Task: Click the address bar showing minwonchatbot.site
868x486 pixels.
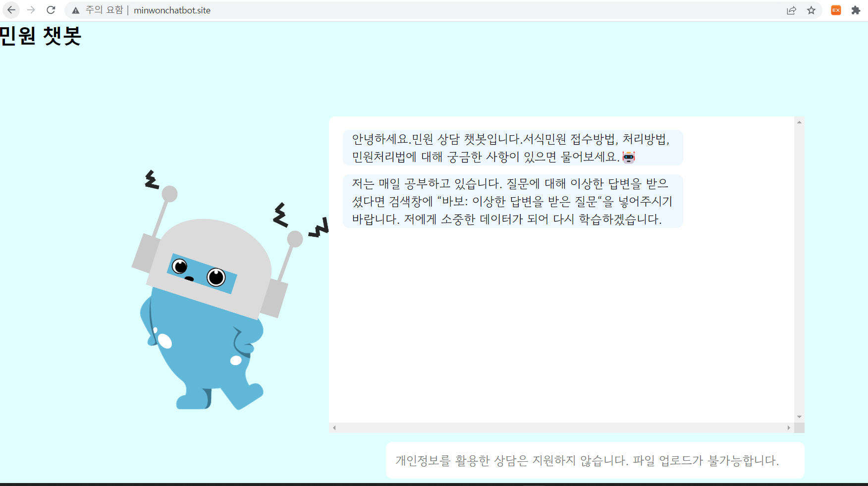Action: click(x=172, y=10)
